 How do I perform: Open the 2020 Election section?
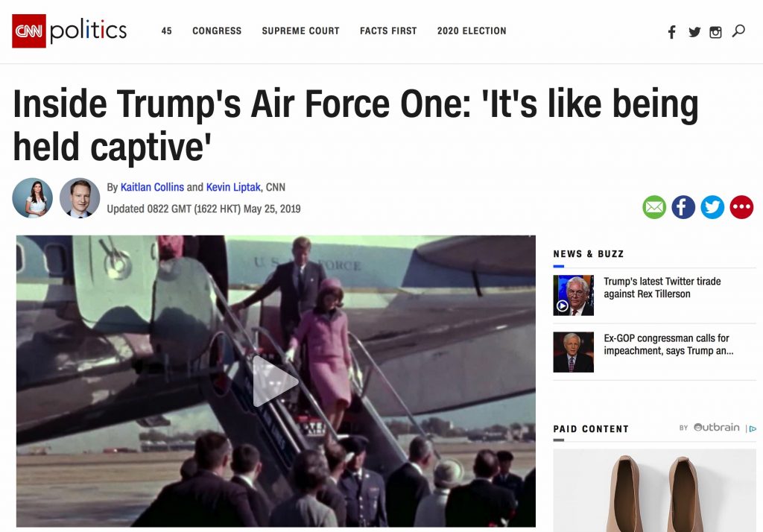click(x=472, y=31)
